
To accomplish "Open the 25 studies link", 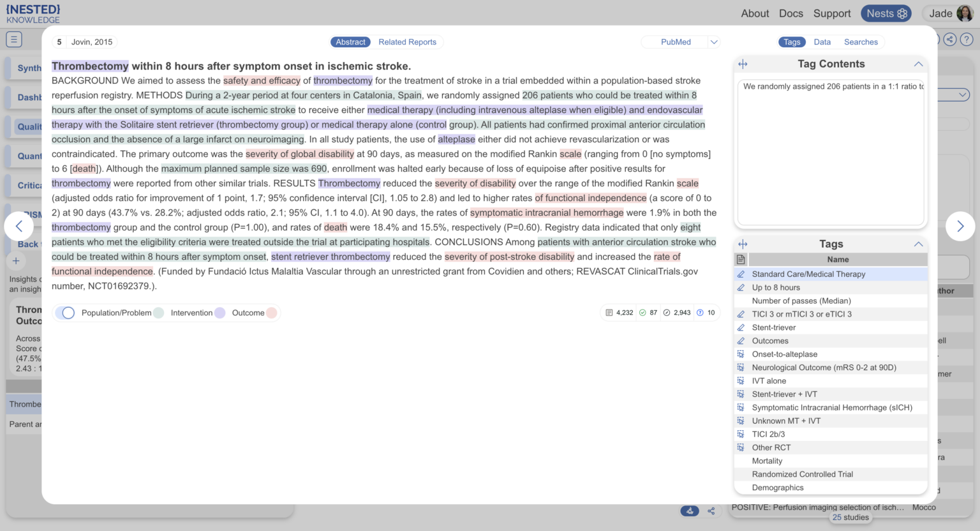I will coord(850,517).
